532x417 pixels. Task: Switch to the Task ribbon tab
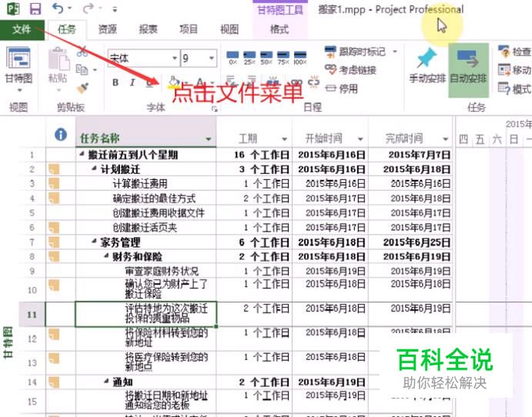coord(67,30)
